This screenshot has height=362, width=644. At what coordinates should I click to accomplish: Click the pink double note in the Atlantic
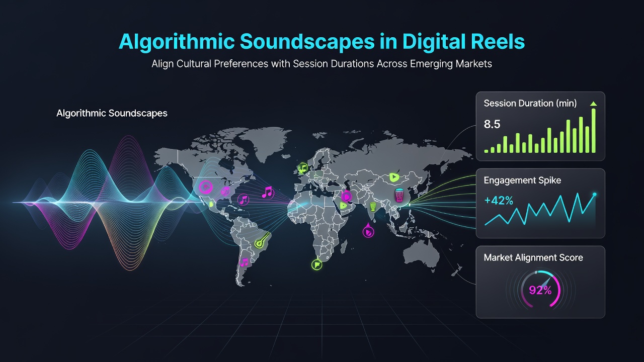point(267,192)
